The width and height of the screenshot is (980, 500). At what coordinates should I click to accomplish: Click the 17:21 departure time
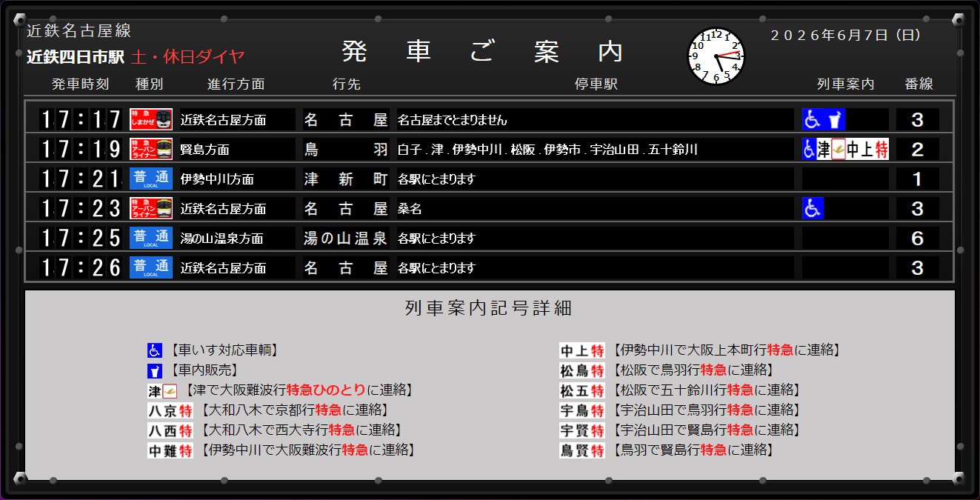(80, 179)
